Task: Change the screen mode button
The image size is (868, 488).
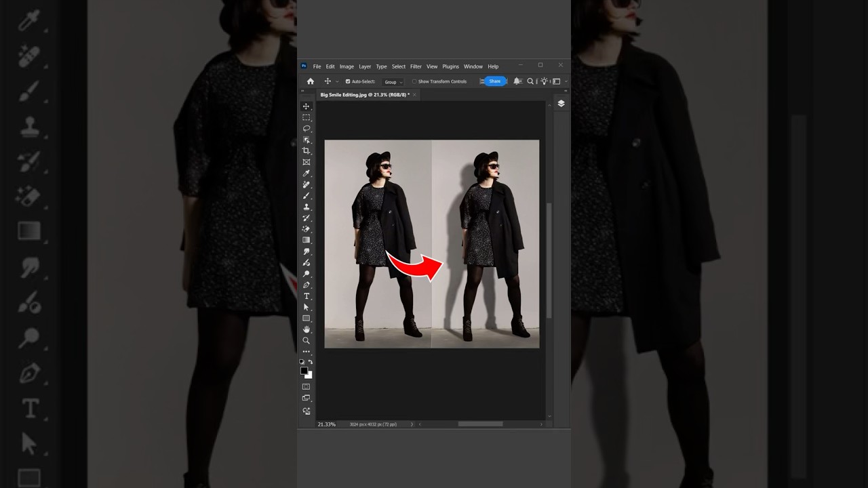Action: pos(306,398)
